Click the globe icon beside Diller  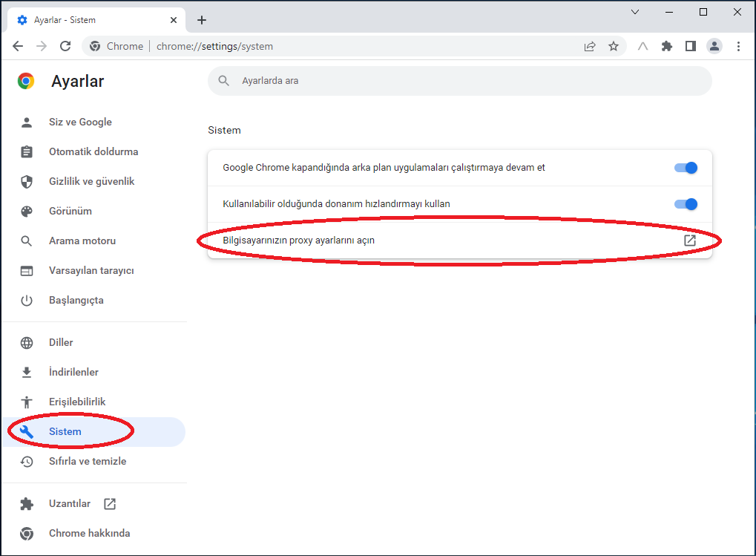27,342
